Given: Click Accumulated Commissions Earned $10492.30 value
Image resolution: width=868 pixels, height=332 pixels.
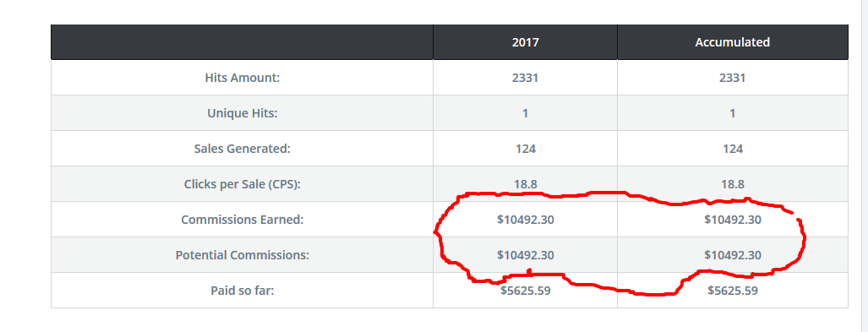Looking at the screenshot, I should (x=733, y=219).
